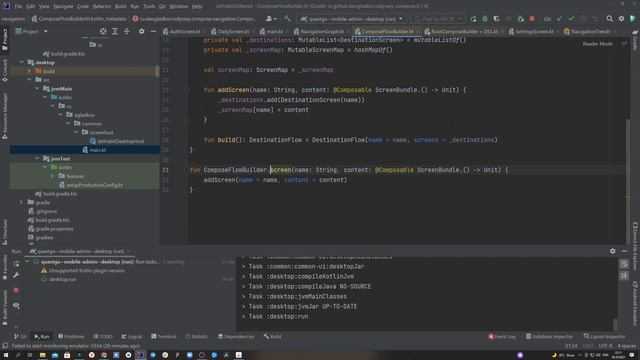640x360 pixels.
Task: Collapse the jvmMain source folder
Action: [37, 89]
